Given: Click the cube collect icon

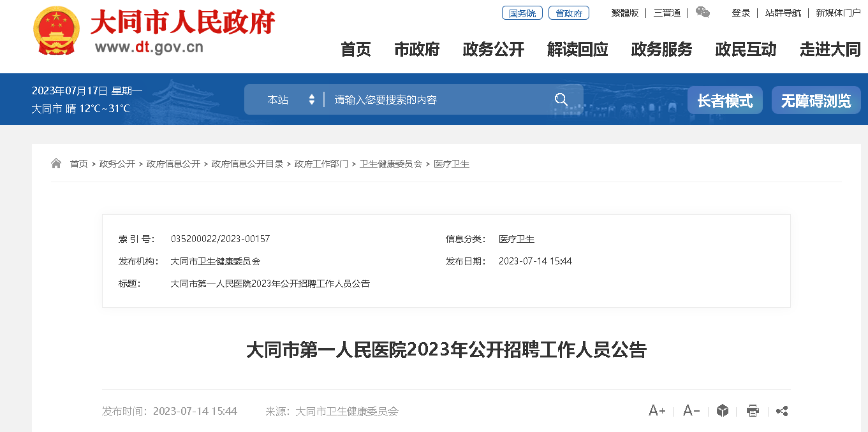Looking at the screenshot, I should click(x=722, y=411).
